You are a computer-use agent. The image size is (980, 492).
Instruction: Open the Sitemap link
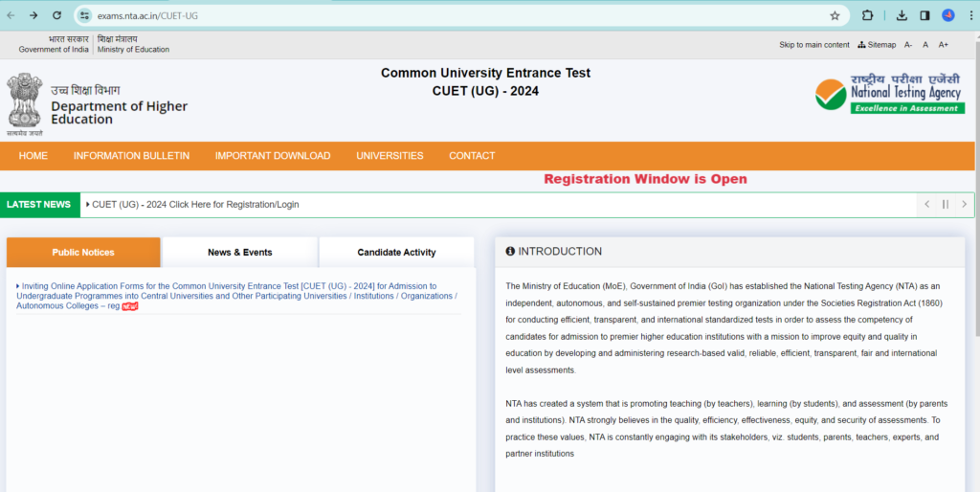tap(877, 45)
